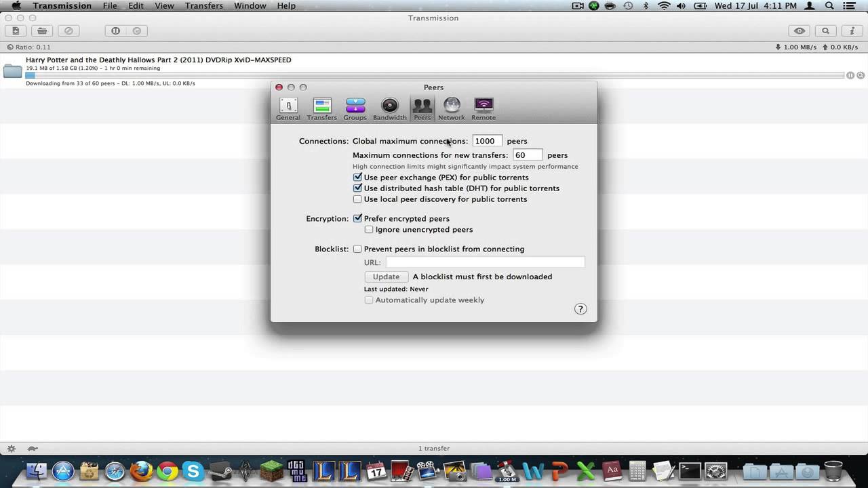Click the Quick Look eye toolbar icon

pos(800,30)
